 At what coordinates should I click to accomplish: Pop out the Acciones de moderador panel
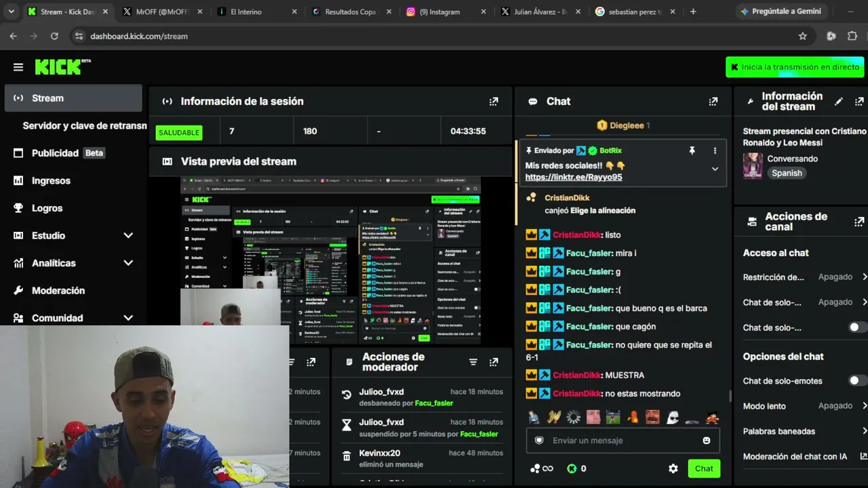coord(494,362)
